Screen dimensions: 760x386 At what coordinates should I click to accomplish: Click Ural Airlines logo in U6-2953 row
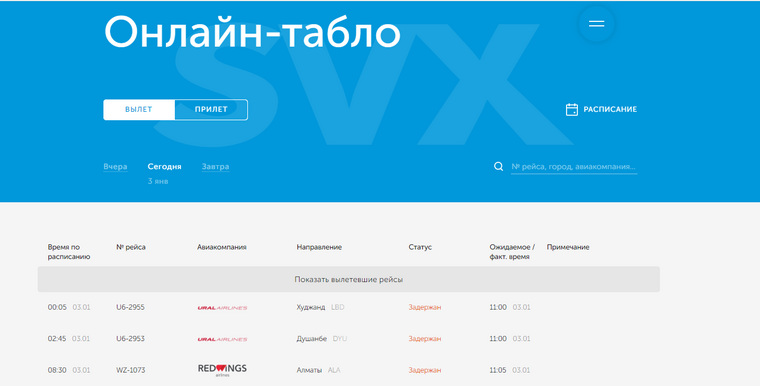[222, 339]
